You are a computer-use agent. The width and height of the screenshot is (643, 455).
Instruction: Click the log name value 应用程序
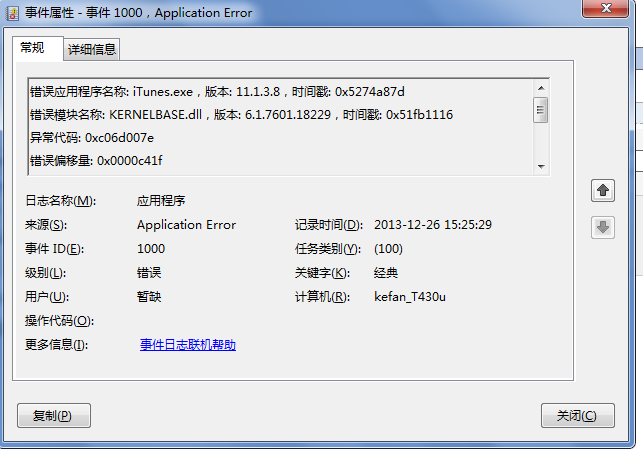tap(161, 201)
